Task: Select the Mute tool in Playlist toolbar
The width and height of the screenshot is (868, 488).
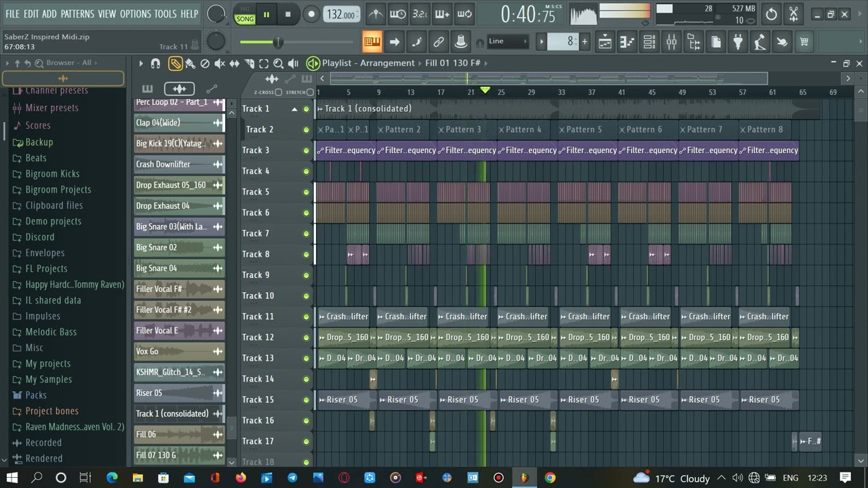Action: [x=220, y=63]
